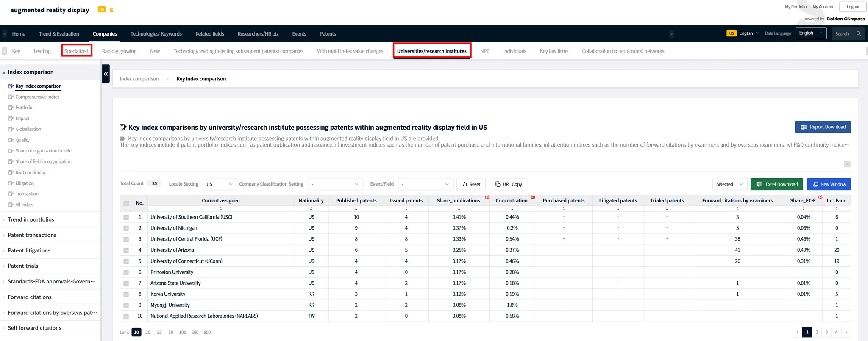
Task: Expand description text chevron
Action: [847, 164]
